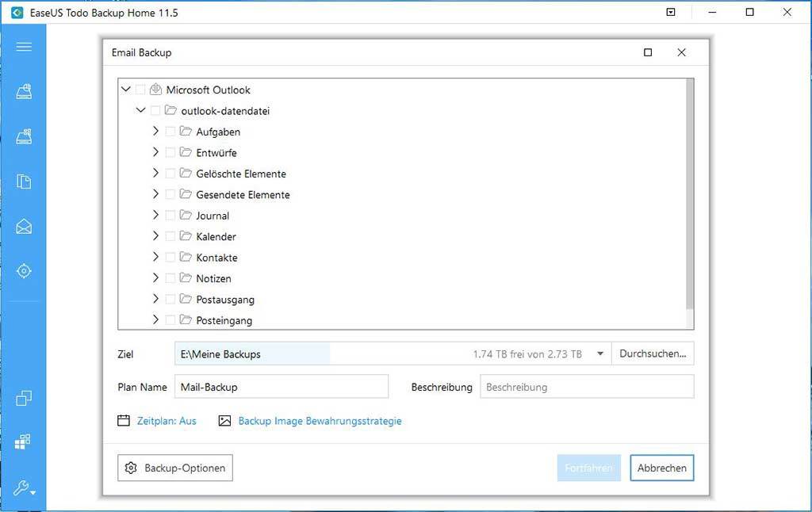The height and width of the screenshot is (512, 812).
Task: Open the hamburger menu in sidebar
Action: pos(24,47)
